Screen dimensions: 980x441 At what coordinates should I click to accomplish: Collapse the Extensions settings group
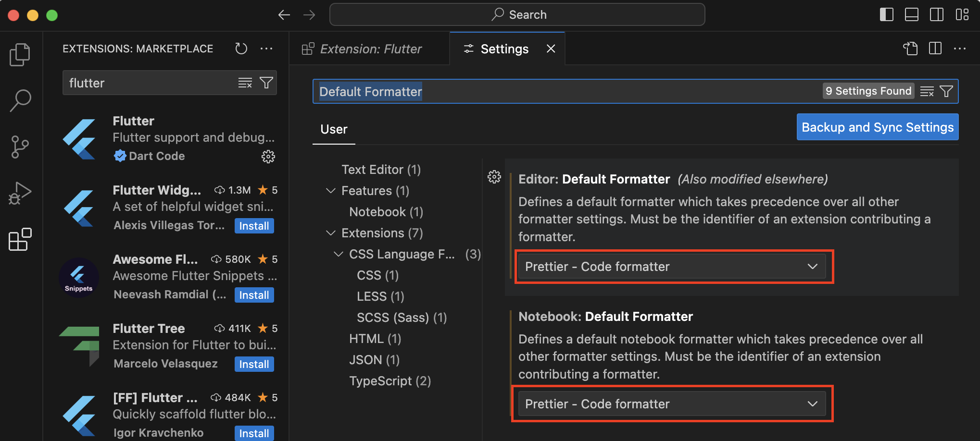pos(331,233)
